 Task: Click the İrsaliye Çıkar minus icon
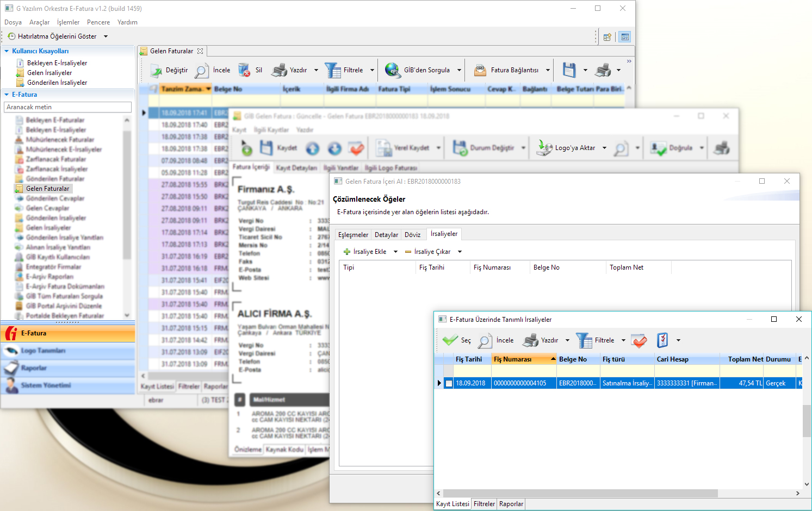(408, 252)
